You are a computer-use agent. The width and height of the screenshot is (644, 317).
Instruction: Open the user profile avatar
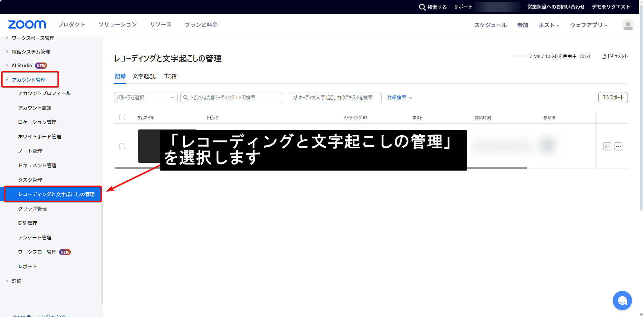pyautogui.click(x=628, y=25)
